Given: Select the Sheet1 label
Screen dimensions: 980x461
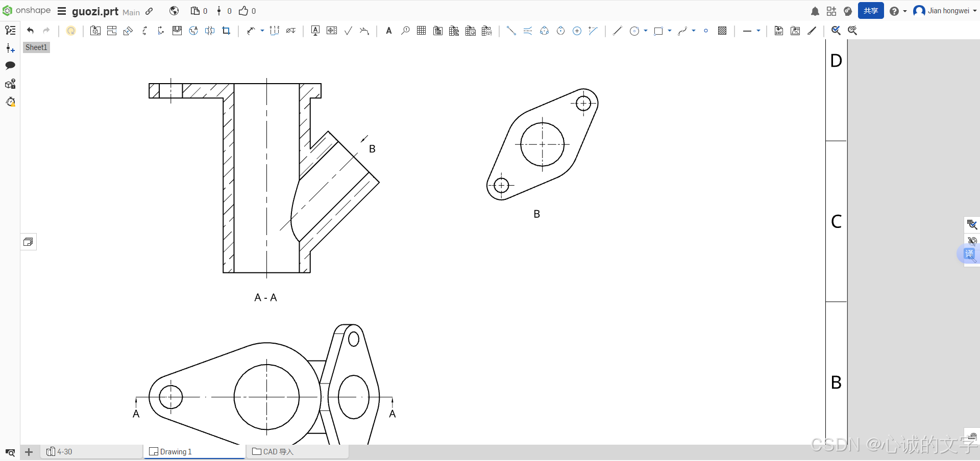Looking at the screenshot, I should click(x=36, y=47).
